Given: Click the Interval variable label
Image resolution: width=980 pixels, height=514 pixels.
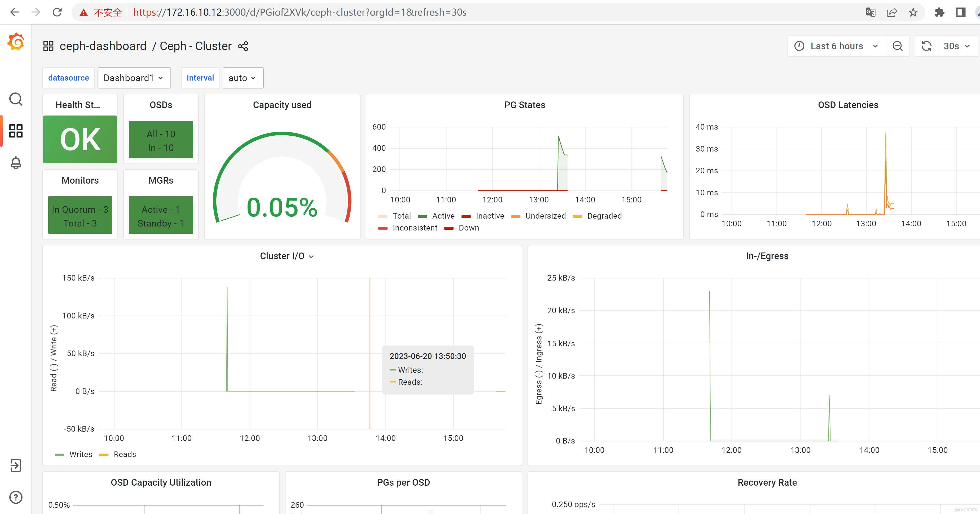Looking at the screenshot, I should point(200,78).
